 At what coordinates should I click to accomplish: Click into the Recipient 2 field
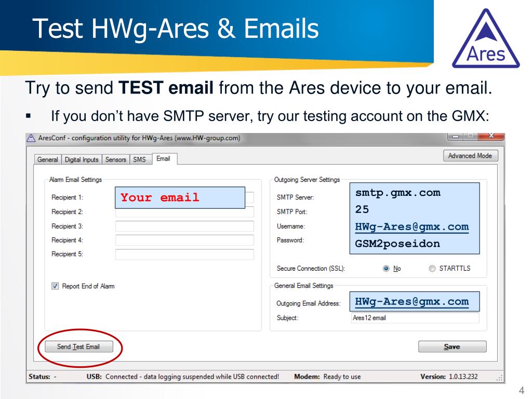click(184, 212)
